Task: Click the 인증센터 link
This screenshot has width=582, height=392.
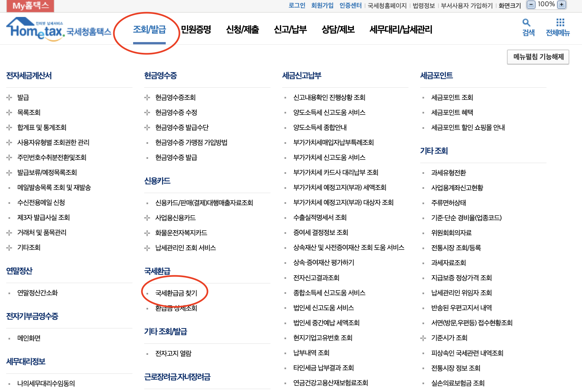Action: pos(350,5)
